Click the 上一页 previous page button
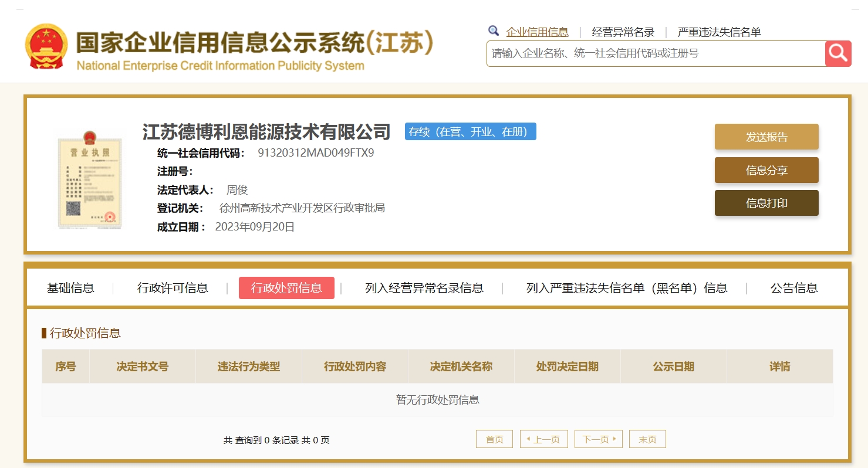 pos(544,439)
